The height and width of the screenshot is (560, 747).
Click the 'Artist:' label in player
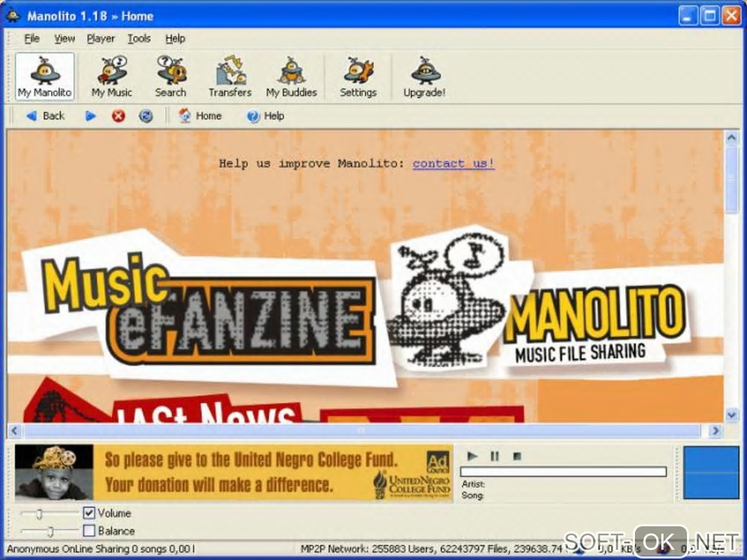point(473,484)
